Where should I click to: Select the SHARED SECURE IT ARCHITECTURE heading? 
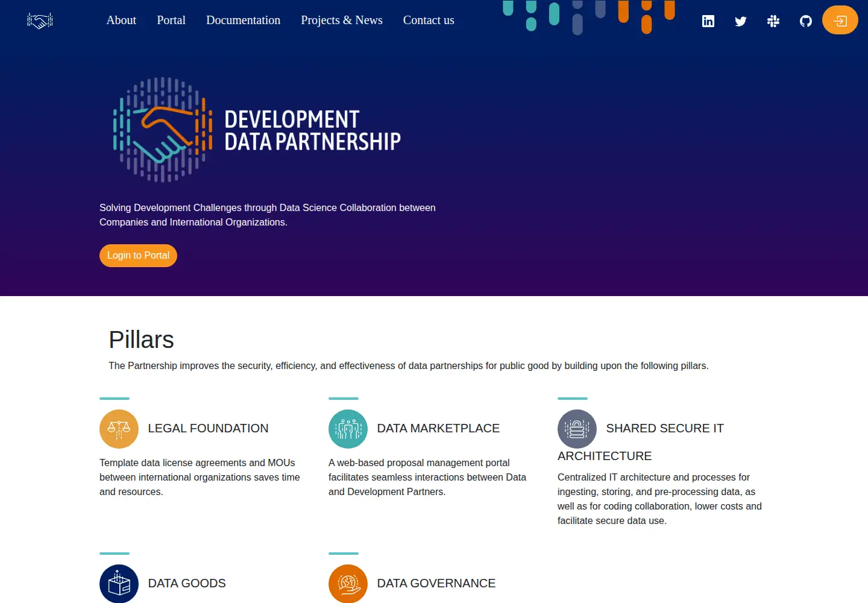pyautogui.click(x=641, y=442)
